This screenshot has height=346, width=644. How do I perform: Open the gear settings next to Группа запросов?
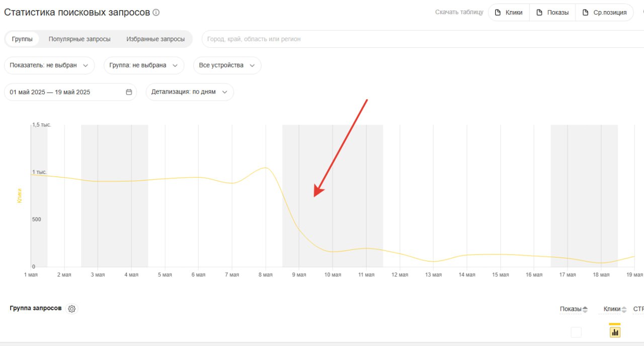72,309
